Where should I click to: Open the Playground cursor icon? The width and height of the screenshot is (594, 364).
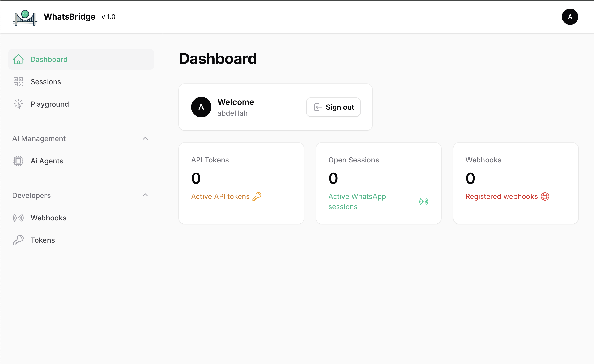[x=18, y=104]
